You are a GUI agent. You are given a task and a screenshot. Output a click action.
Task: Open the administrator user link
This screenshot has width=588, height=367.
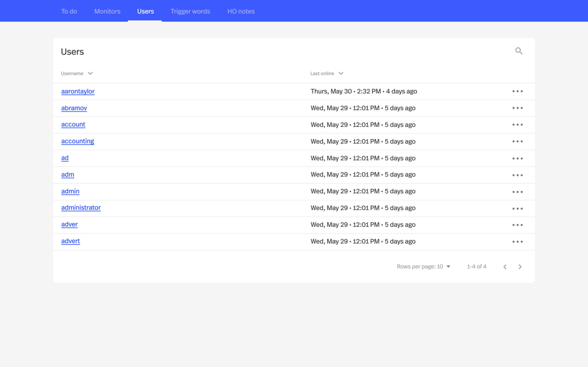[x=81, y=208]
